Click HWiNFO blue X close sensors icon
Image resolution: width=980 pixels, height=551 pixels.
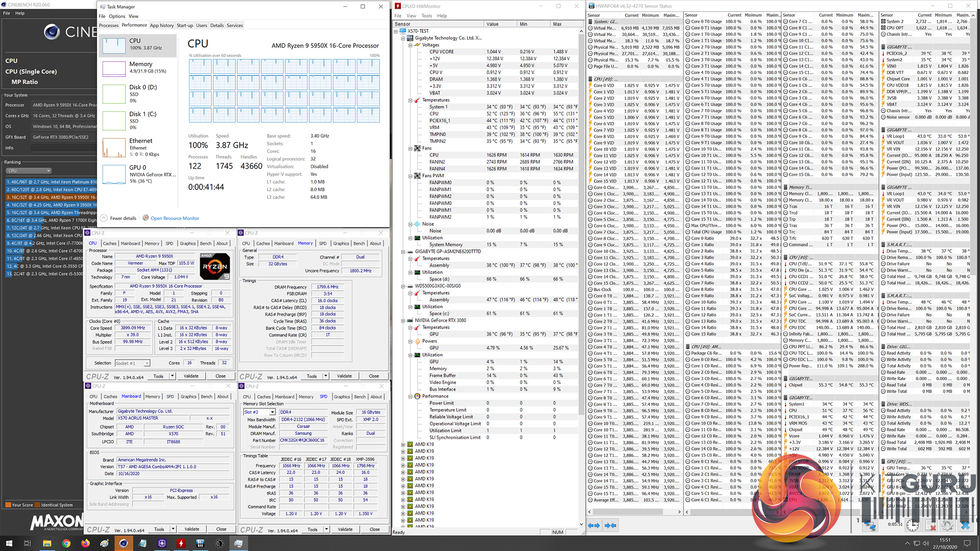[x=965, y=525]
